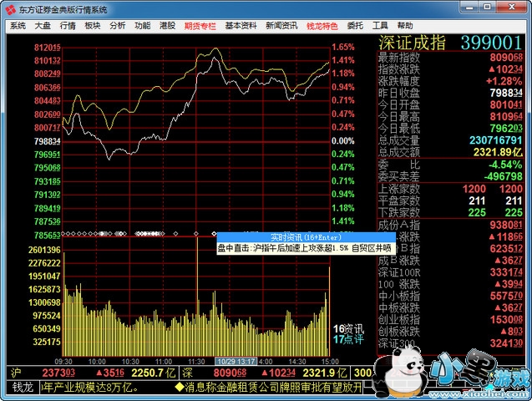The height and width of the screenshot is (401, 532).
Task: Select the 最新指数 value 809068
Action: pyautogui.click(x=506, y=58)
